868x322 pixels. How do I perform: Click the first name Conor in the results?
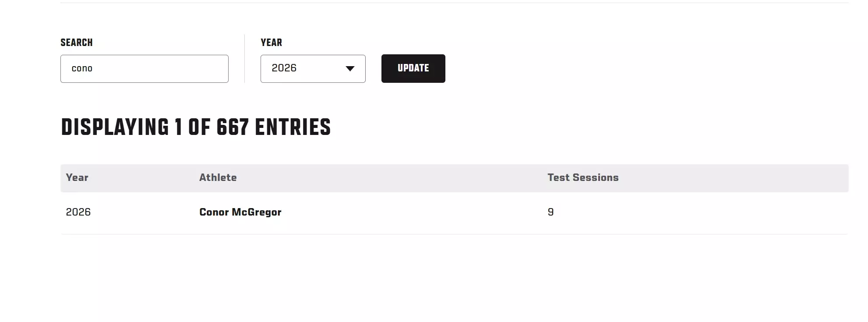[214, 212]
